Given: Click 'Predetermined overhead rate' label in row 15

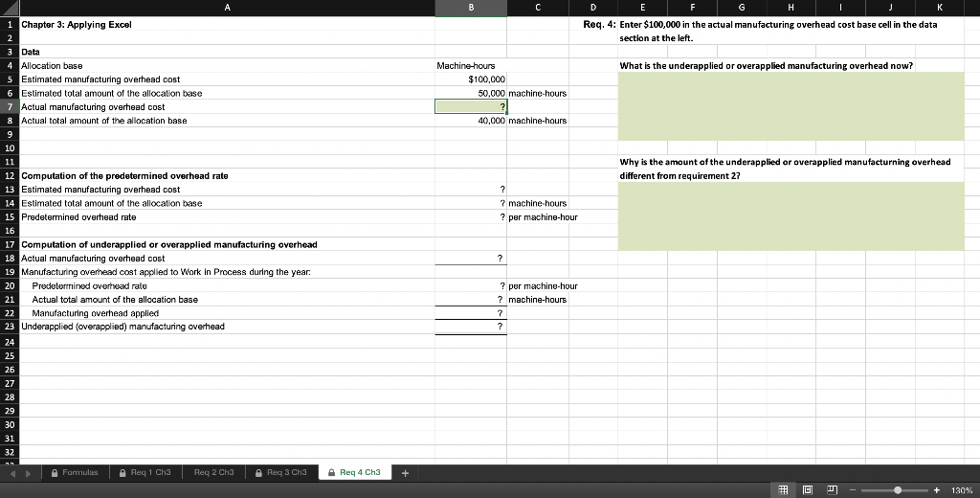Looking at the screenshot, I should point(78,217).
